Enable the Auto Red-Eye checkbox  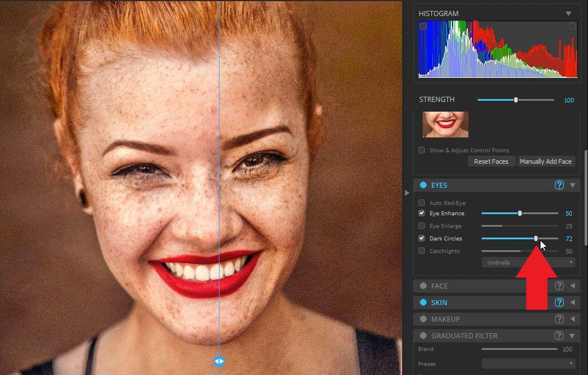click(x=421, y=202)
